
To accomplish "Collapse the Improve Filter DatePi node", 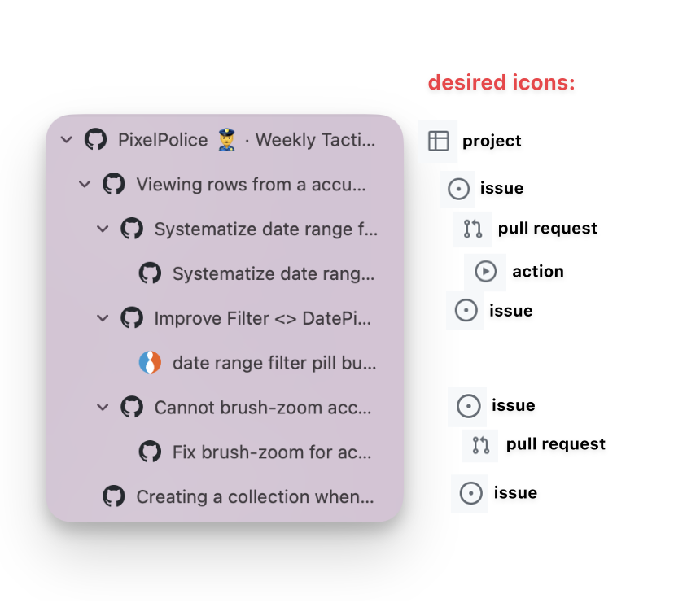I will click(103, 318).
